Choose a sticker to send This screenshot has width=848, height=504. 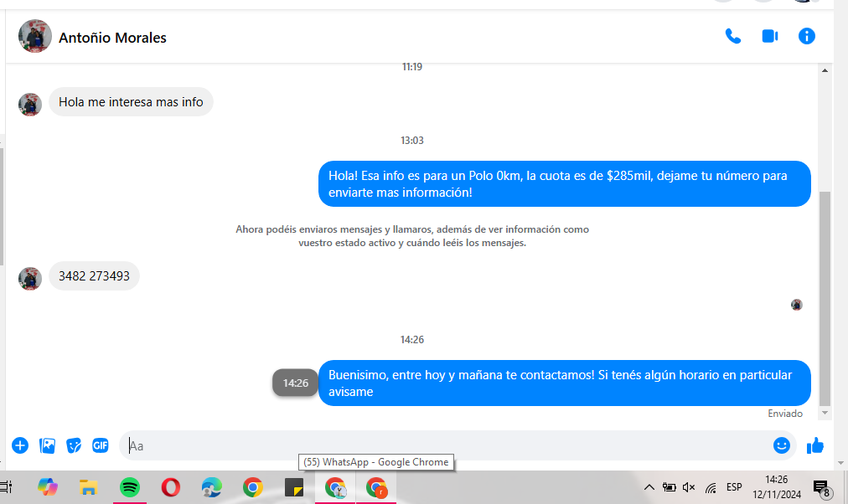74,445
